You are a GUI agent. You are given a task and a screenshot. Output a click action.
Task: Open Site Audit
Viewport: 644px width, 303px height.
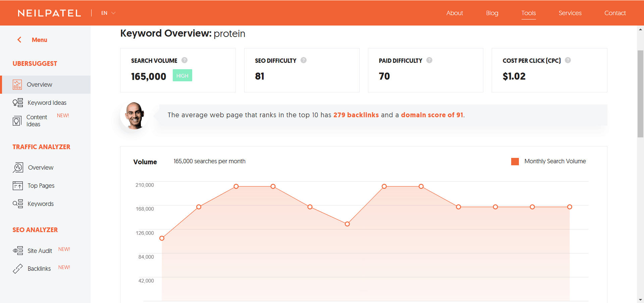tap(40, 251)
